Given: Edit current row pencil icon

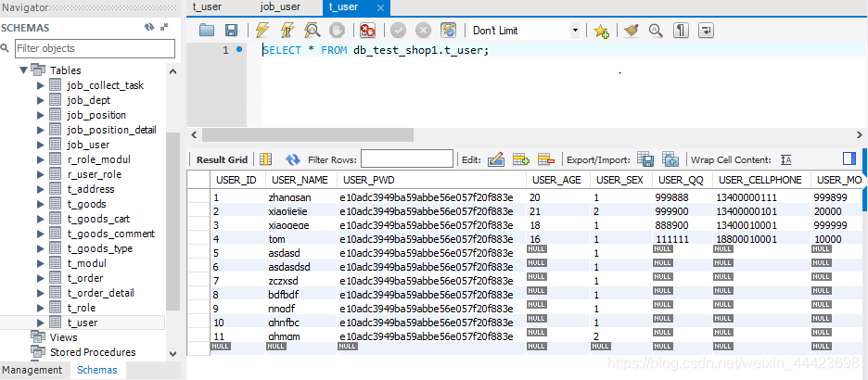Looking at the screenshot, I should click(x=495, y=159).
